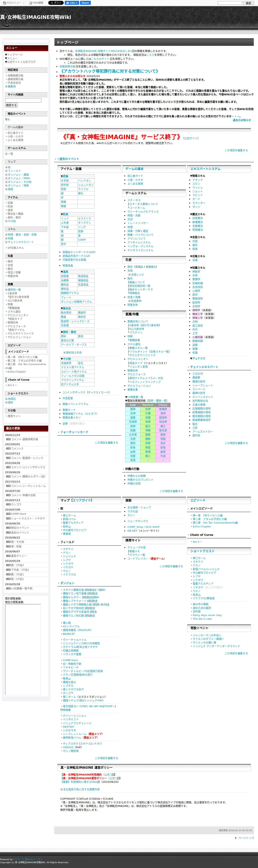Click arrow icon beside コメント-魔階セルタワー(金)
This screenshot has width=258, height=868.
(x=8, y=477)
